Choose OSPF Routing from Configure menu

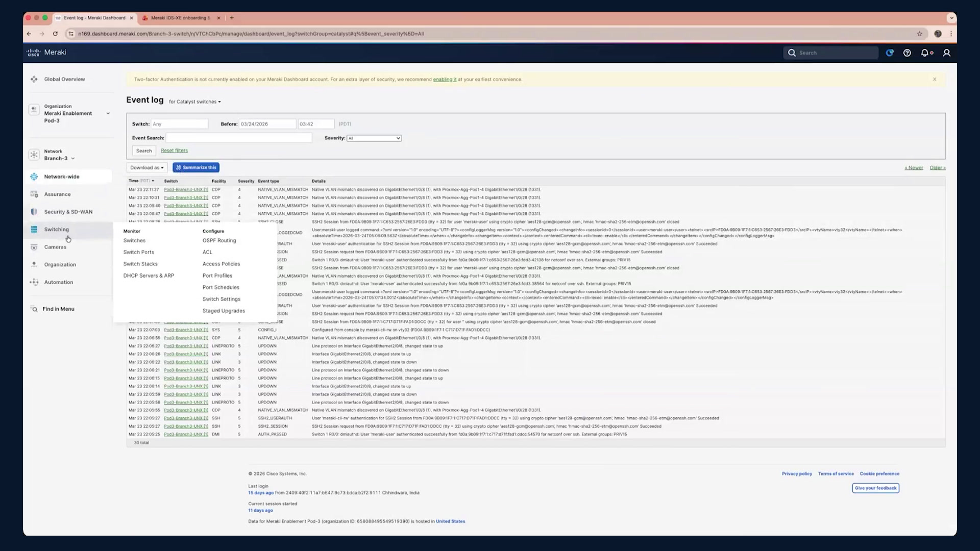pos(219,240)
